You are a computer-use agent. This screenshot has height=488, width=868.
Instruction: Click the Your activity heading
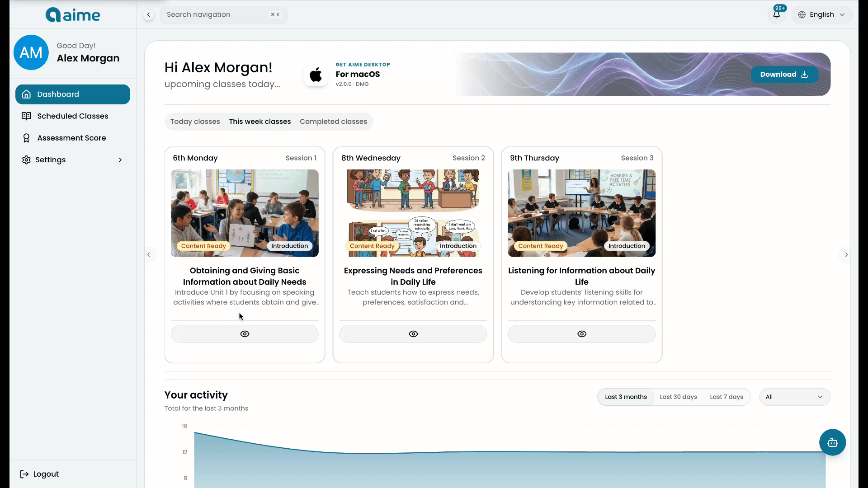pos(196,395)
